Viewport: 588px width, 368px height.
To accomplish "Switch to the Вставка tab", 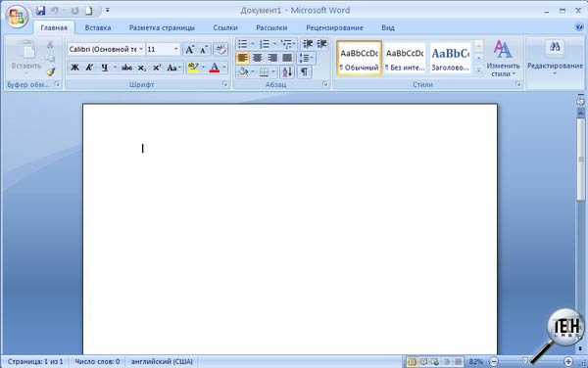I will pyautogui.click(x=98, y=27).
